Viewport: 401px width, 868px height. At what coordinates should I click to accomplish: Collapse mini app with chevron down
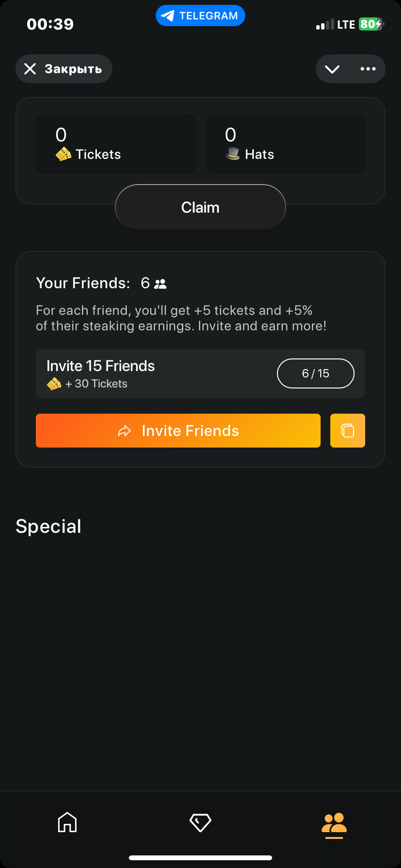(x=332, y=69)
